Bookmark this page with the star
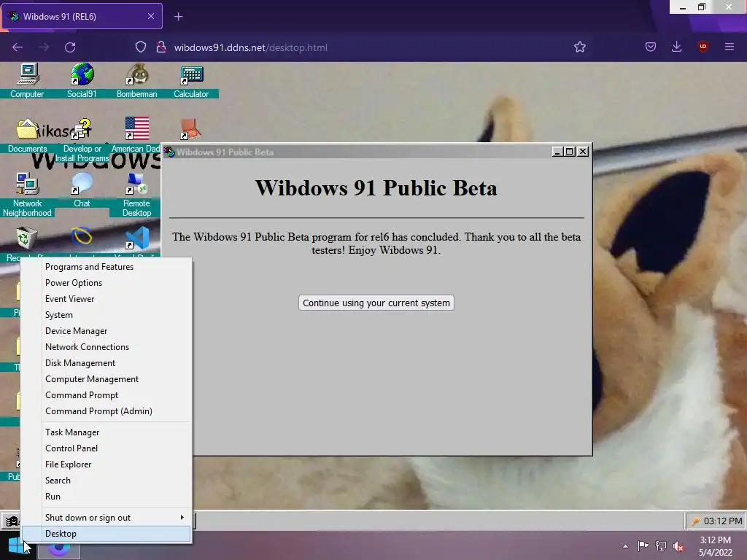 (580, 47)
